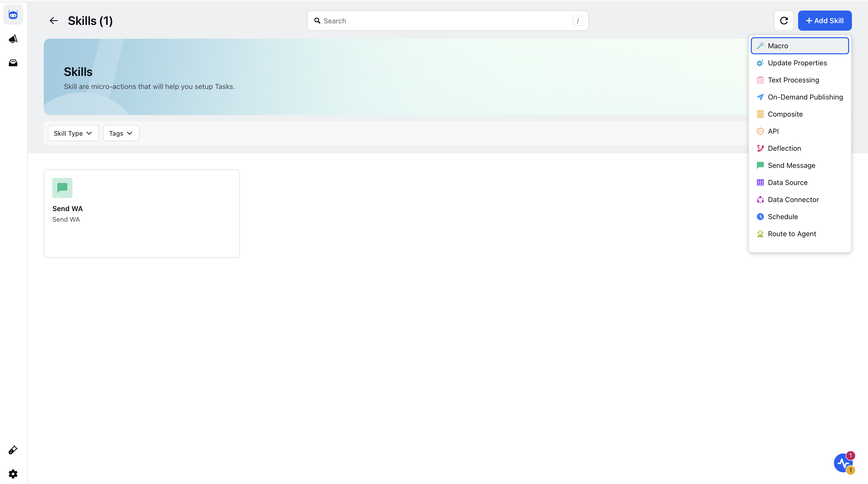Click the Send WA green message icon
The width and height of the screenshot is (868, 484).
[62, 188]
